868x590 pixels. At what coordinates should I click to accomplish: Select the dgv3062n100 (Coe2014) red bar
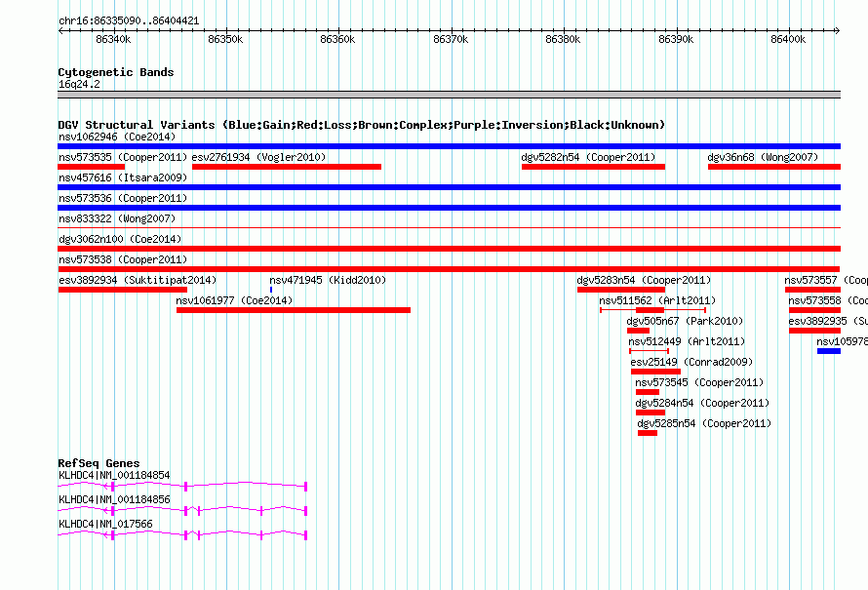(x=449, y=249)
